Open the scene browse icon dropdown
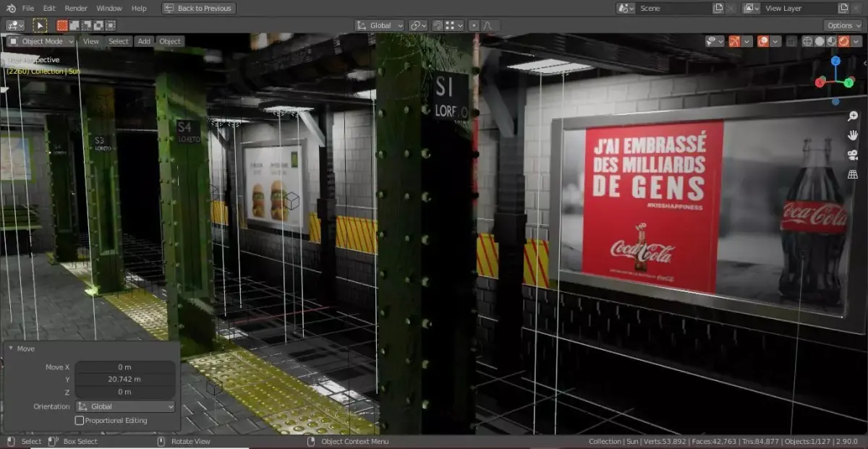The height and width of the screenshot is (449, 868). tap(626, 8)
